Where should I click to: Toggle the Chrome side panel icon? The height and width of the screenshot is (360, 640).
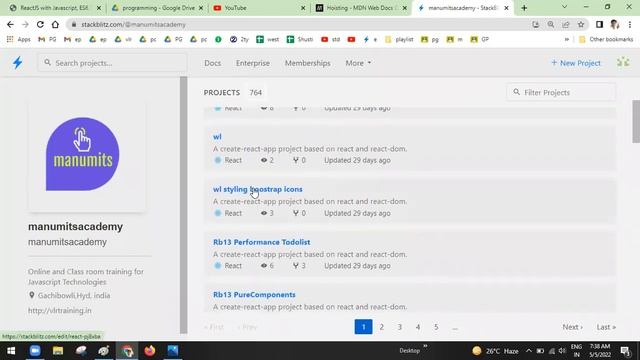[599, 24]
